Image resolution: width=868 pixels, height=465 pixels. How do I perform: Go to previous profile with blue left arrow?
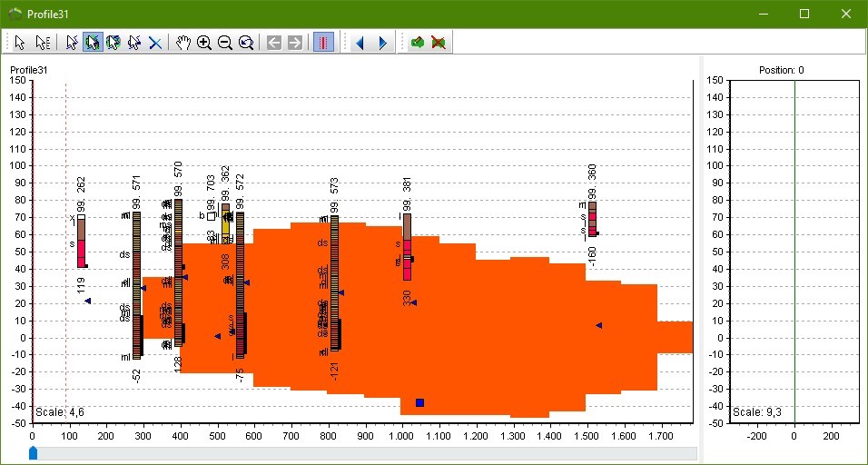coord(360,43)
